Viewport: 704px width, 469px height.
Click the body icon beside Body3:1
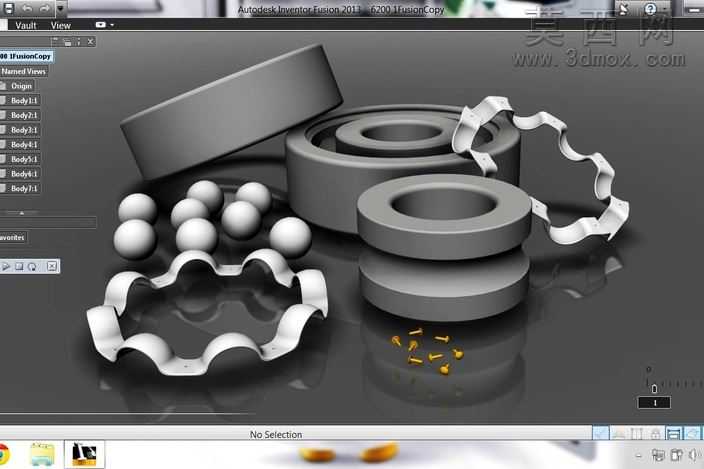[3, 130]
